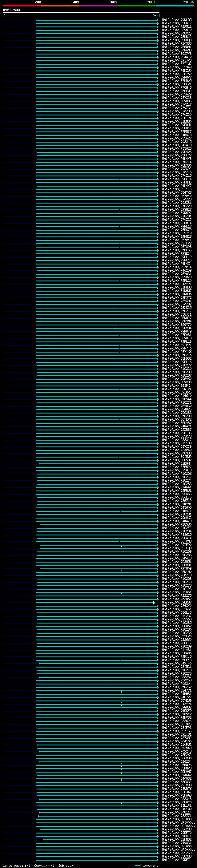This screenshot has height=868, width=197.
Task: Click the UniRef100_A2Q5W0 hit label
Action: [x=176, y=525]
